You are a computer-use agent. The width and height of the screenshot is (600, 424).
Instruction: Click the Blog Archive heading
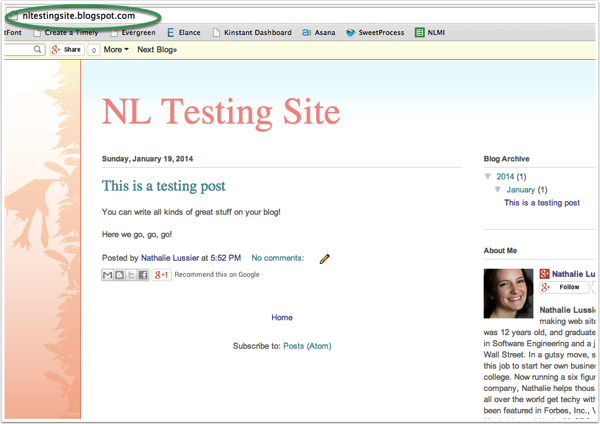coord(507,159)
